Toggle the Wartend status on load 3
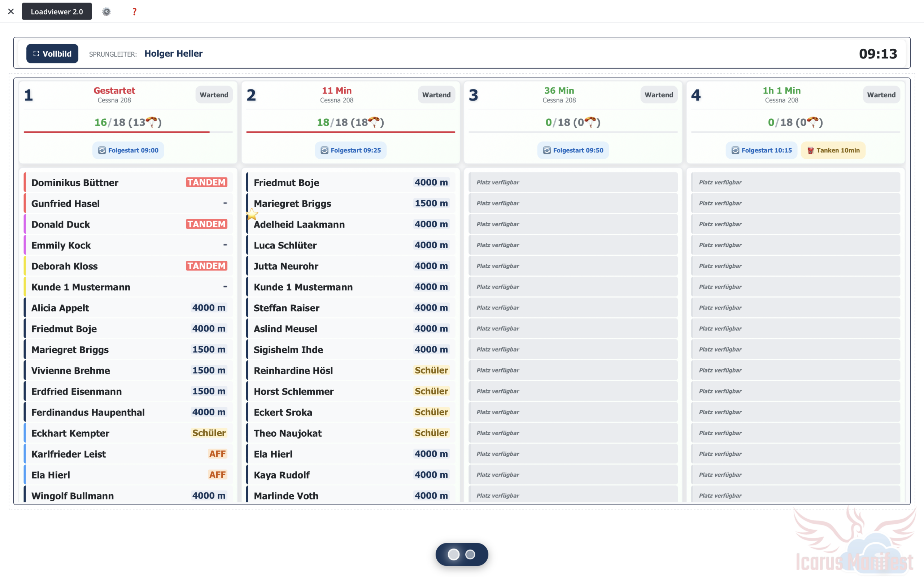 [x=659, y=94]
